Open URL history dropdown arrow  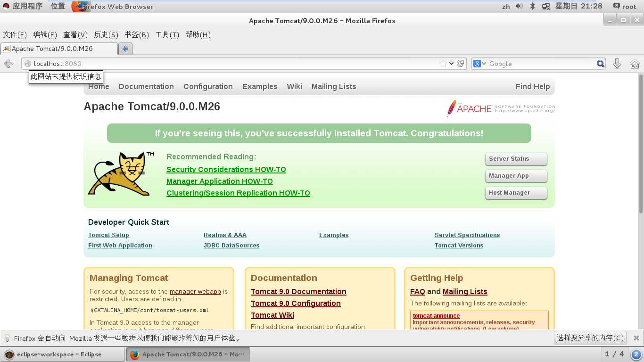point(452,64)
